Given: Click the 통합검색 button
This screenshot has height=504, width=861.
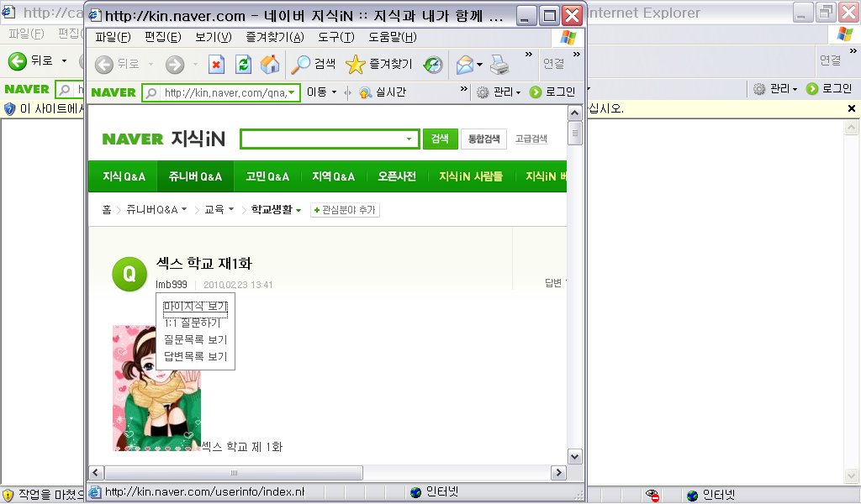Looking at the screenshot, I should [483, 139].
